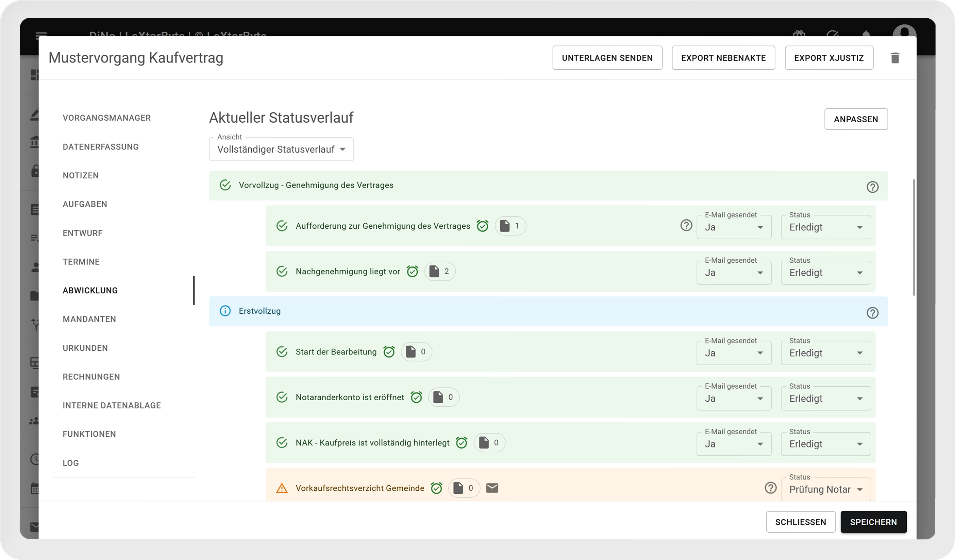Click help icon on Erstvollzug row
955x560 pixels.
coord(872,313)
